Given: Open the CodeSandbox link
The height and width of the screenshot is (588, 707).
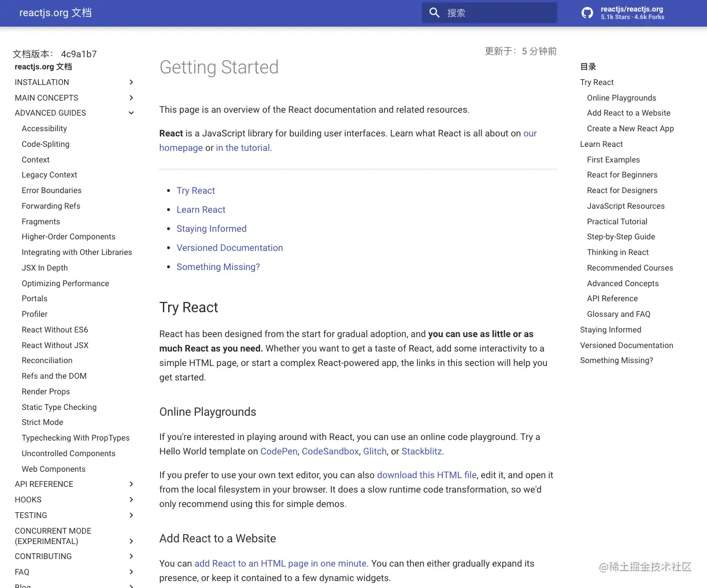Looking at the screenshot, I should 330,451.
